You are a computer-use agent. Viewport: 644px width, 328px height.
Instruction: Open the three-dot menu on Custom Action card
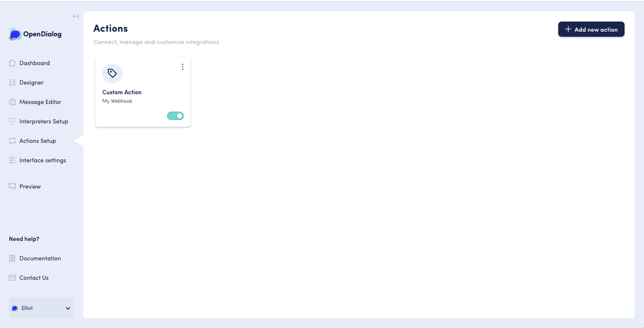(x=183, y=67)
